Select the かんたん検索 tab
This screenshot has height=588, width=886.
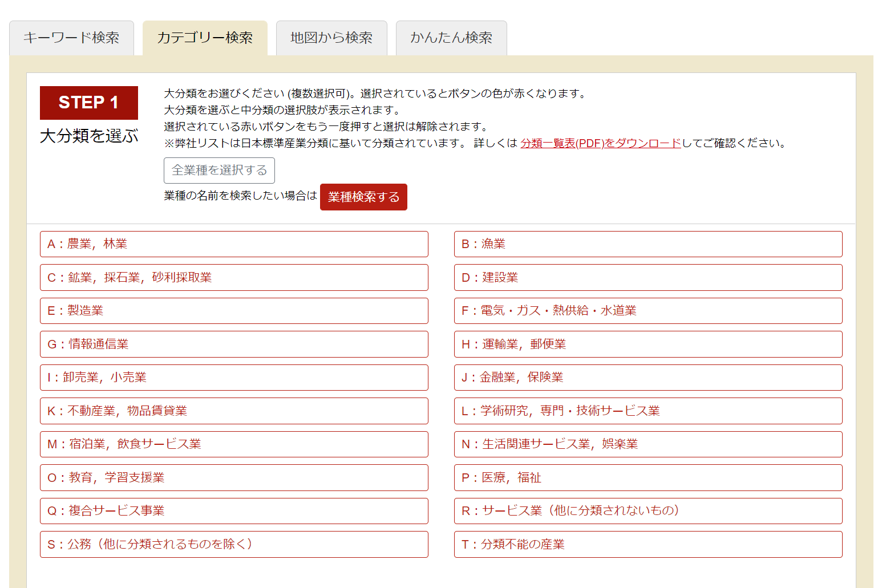[451, 38]
